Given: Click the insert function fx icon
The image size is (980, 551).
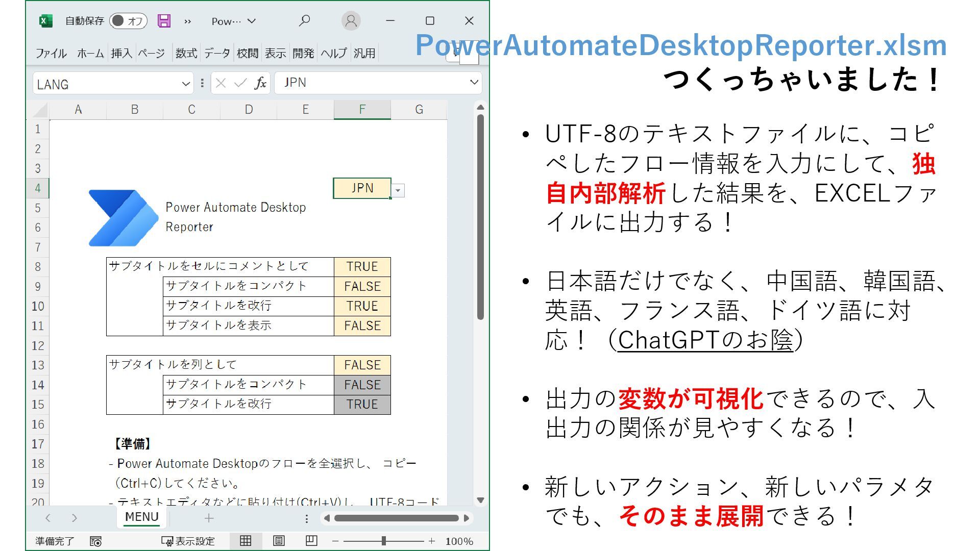Looking at the screenshot, I should [x=260, y=83].
